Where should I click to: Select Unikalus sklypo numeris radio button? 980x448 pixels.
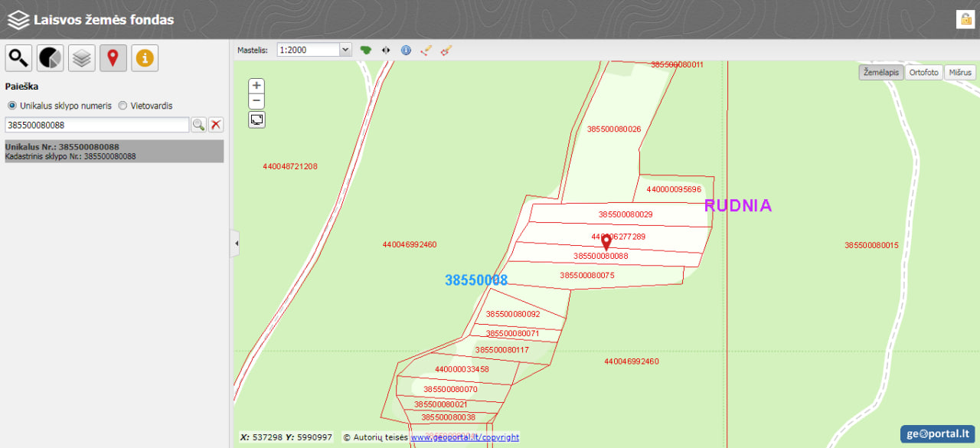(x=11, y=106)
